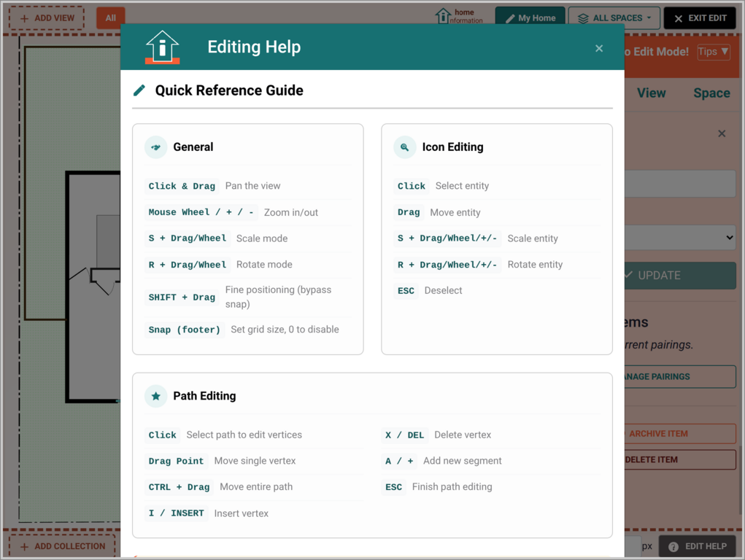Click the 'Select path to edit vertices' text
Image resolution: width=745 pixels, height=560 pixels.
(x=244, y=435)
